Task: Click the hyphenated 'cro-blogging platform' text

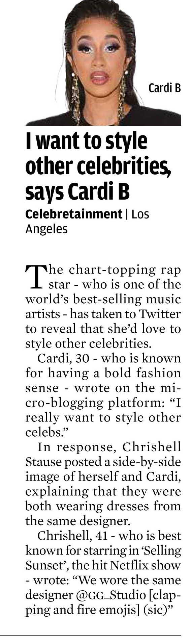Action: point(98,403)
